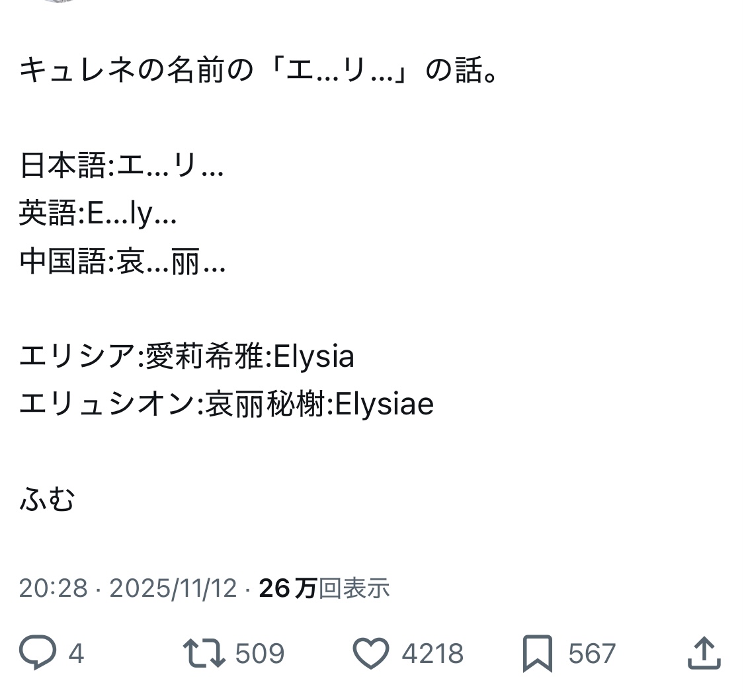744x700 pixels.
Task: Click the like count 4218
Action: (x=433, y=654)
